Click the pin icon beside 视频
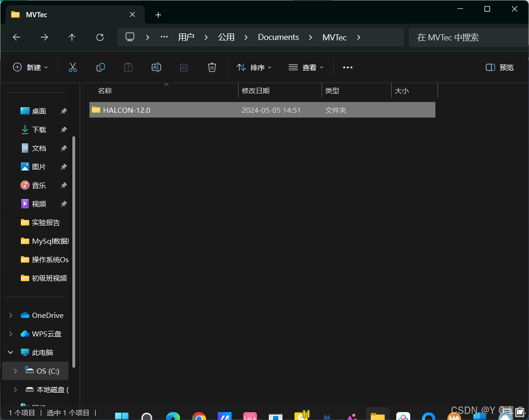This screenshot has width=529, height=420. (64, 204)
